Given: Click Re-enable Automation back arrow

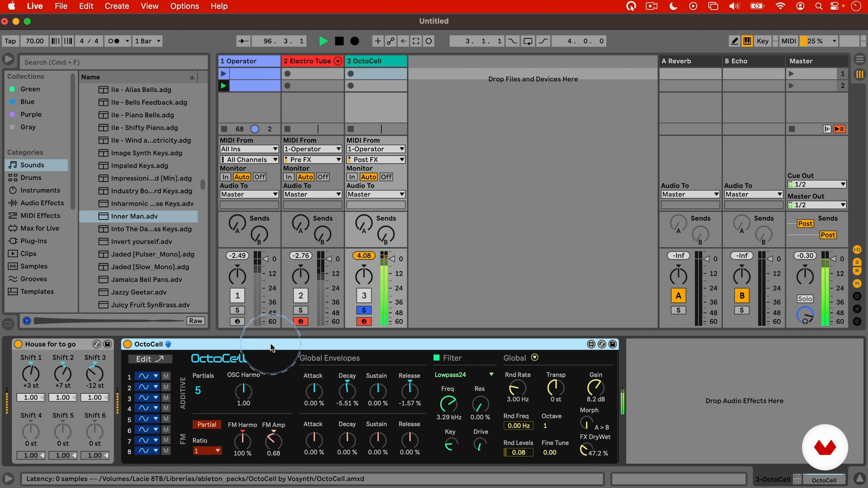Looking at the screenshot, I should point(403,41).
